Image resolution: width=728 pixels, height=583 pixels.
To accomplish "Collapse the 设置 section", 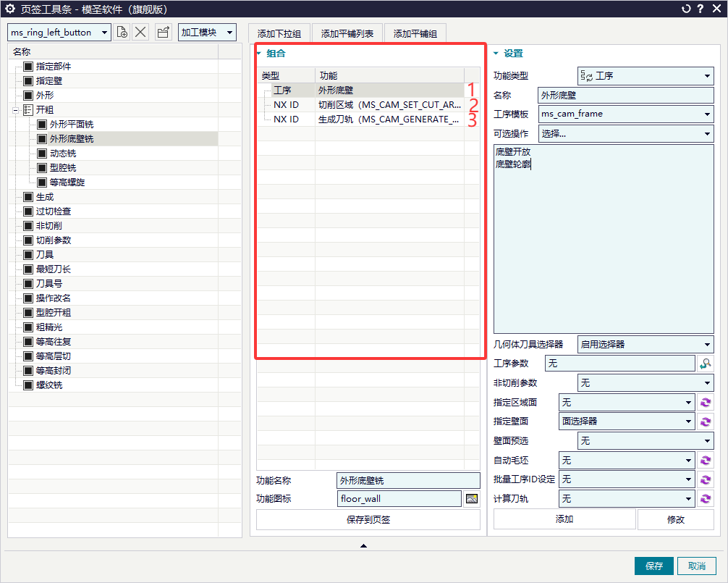I will click(x=496, y=54).
